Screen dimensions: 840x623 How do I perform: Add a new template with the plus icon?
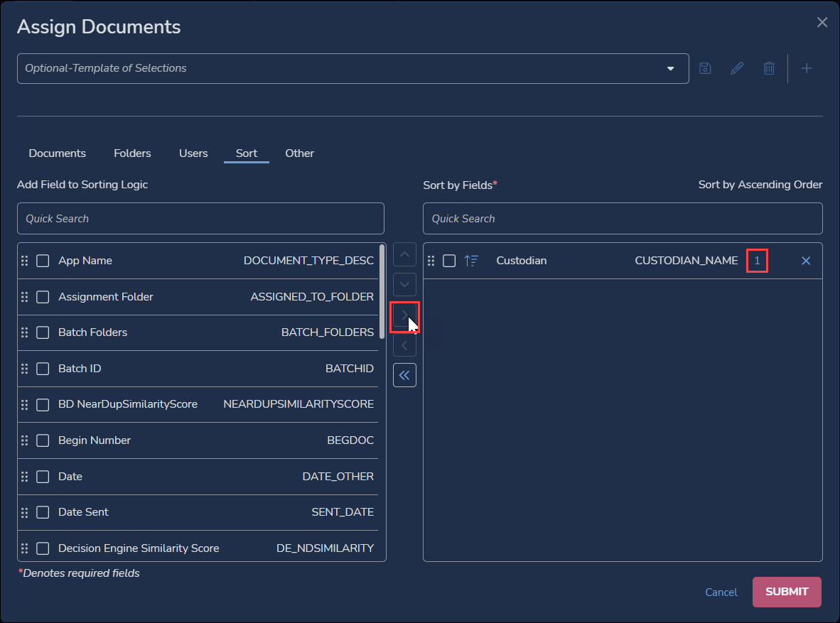(x=807, y=68)
